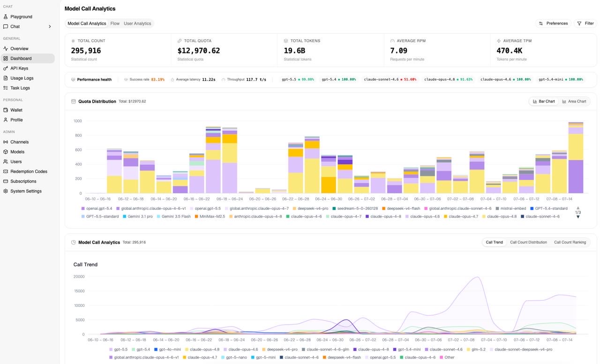This screenshot has width=600, height=364.
Task: Select the Call Trend tab
Action: tap(494, 242)
